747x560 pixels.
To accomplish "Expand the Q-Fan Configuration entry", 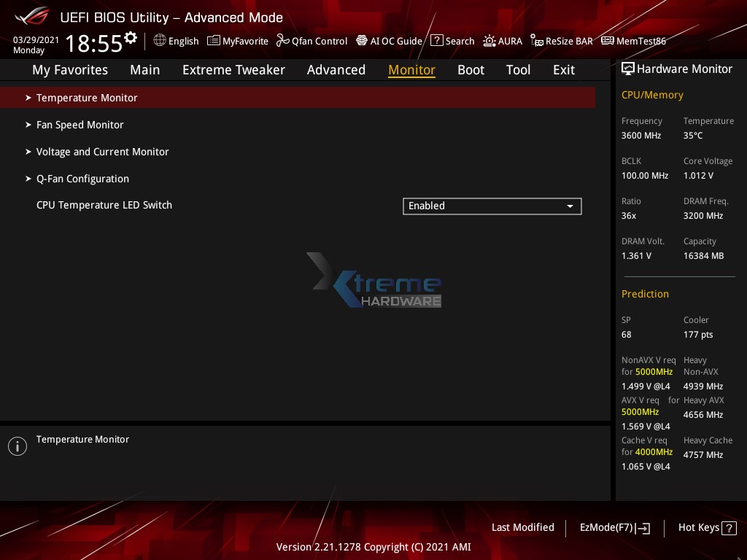I will pos(82,179).
